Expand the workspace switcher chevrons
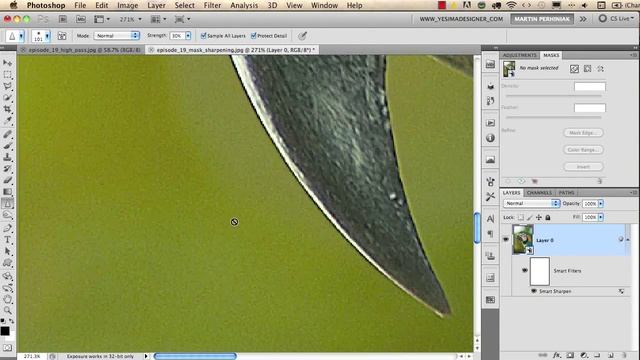This screenshot has height=360, width=640. 583,19
